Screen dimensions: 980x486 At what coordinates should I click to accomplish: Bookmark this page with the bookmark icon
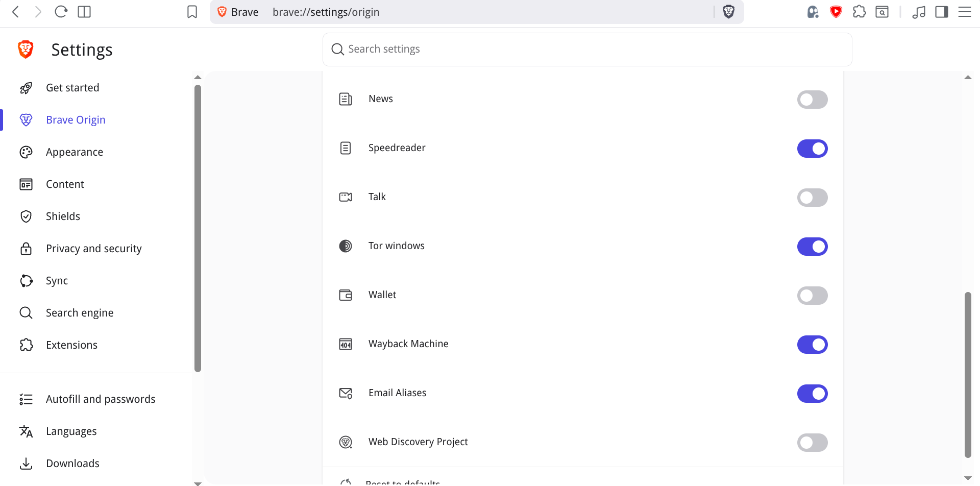pos(192,12)
